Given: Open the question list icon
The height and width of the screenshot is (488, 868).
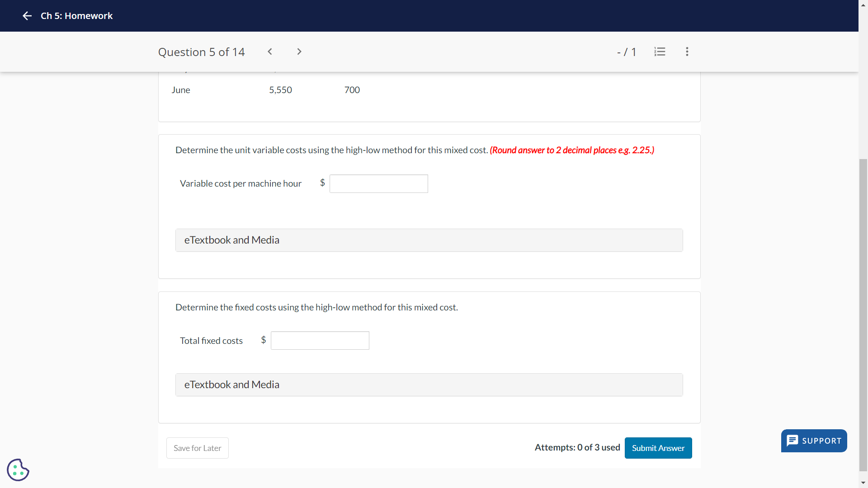Looking at the screenshot, I should pyautogui.click(x=660, y=52).
